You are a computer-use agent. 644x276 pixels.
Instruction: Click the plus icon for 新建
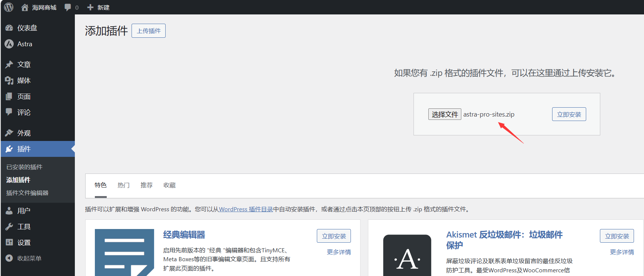90,7
